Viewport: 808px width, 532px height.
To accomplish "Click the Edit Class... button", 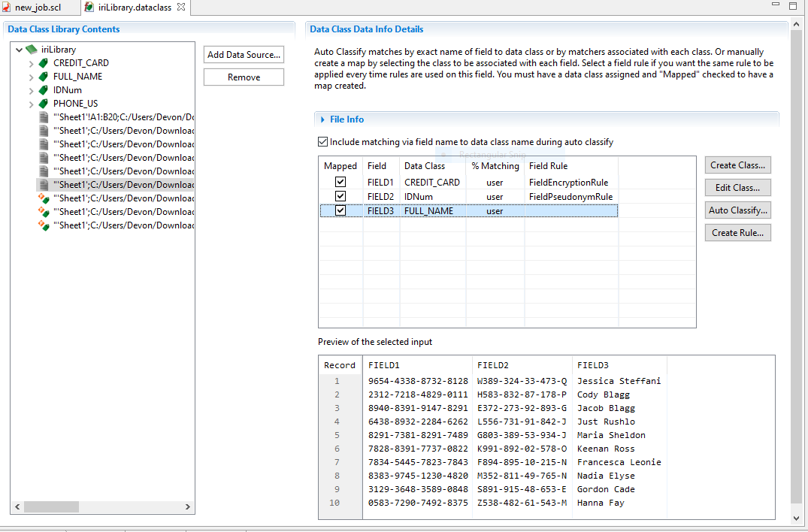I will coord(737,188).
